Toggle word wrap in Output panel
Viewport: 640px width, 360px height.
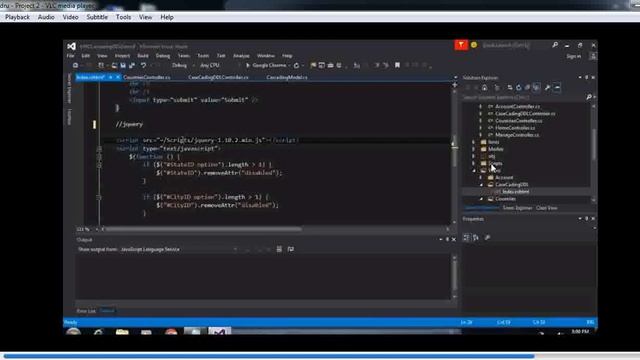[291, 249]
